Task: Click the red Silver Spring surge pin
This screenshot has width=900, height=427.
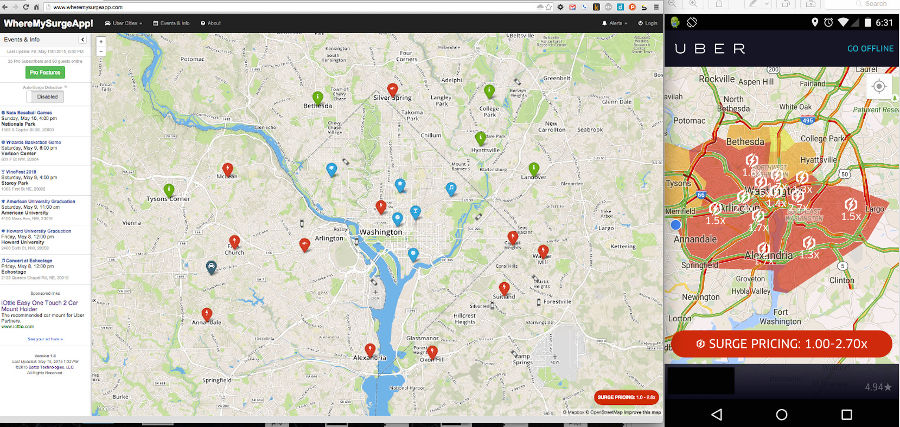Action: (x=393, y=90)
